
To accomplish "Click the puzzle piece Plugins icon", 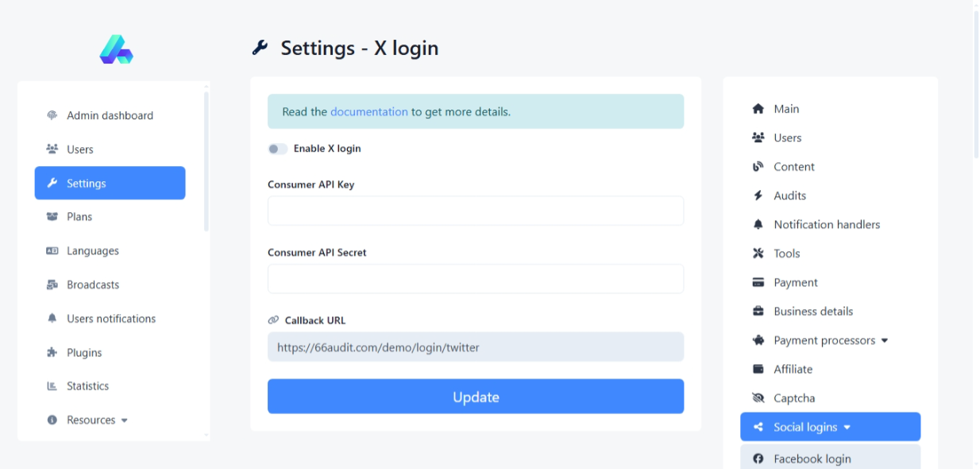I will [52, 353].
